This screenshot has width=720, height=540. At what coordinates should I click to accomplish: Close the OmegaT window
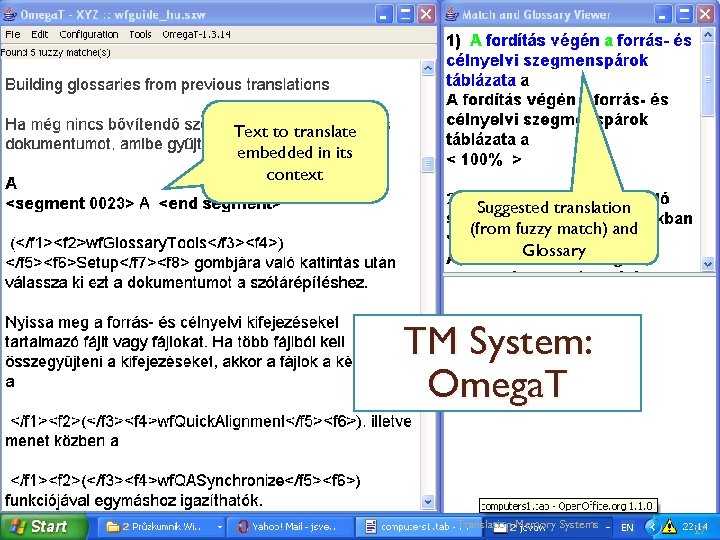coord(426,14)
